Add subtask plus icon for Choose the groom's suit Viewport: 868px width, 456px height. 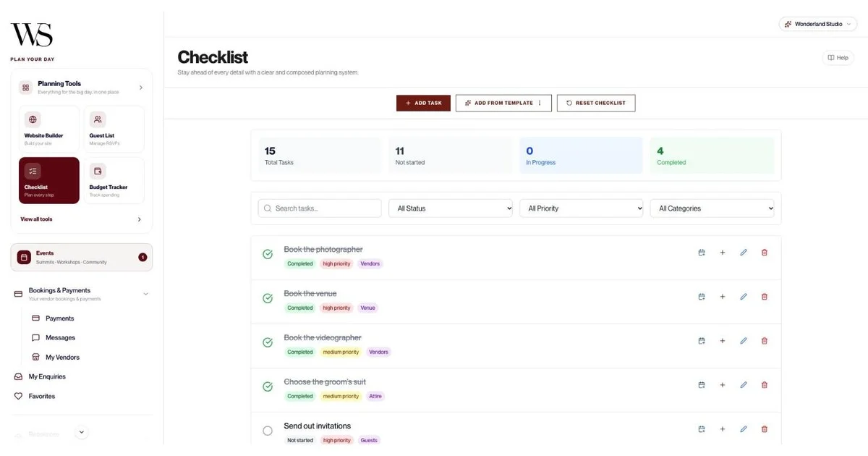(x=723, y=385)
